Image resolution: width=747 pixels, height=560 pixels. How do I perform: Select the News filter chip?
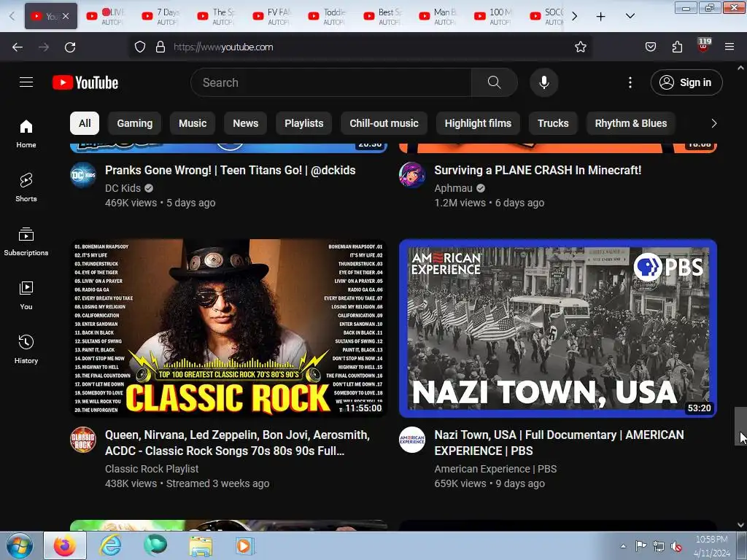tap(245, 123)
